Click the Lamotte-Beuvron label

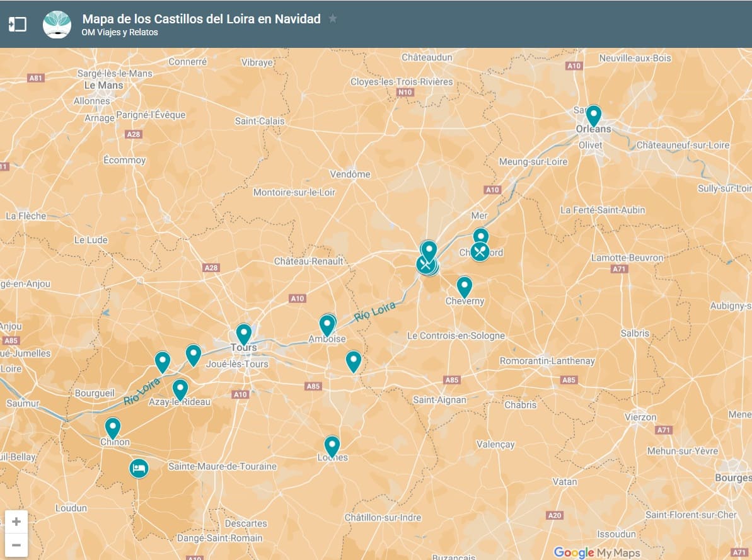tap(627, 258)
